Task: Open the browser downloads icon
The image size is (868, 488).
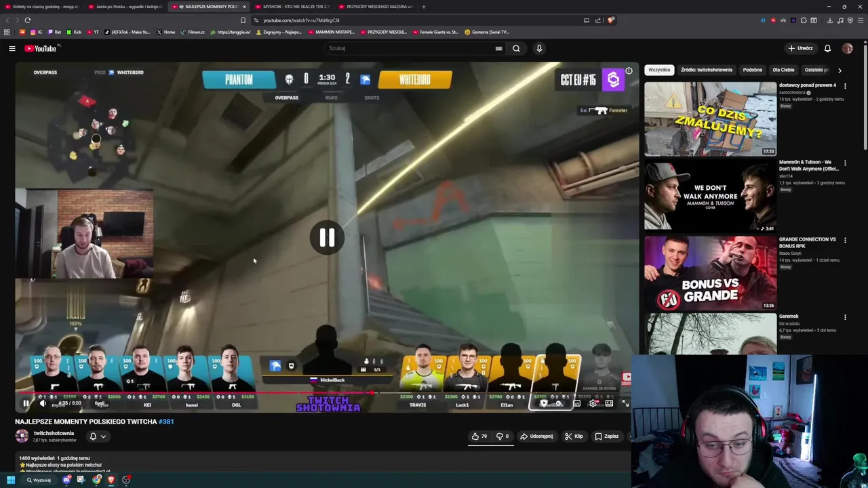Action: pos(829,20)
